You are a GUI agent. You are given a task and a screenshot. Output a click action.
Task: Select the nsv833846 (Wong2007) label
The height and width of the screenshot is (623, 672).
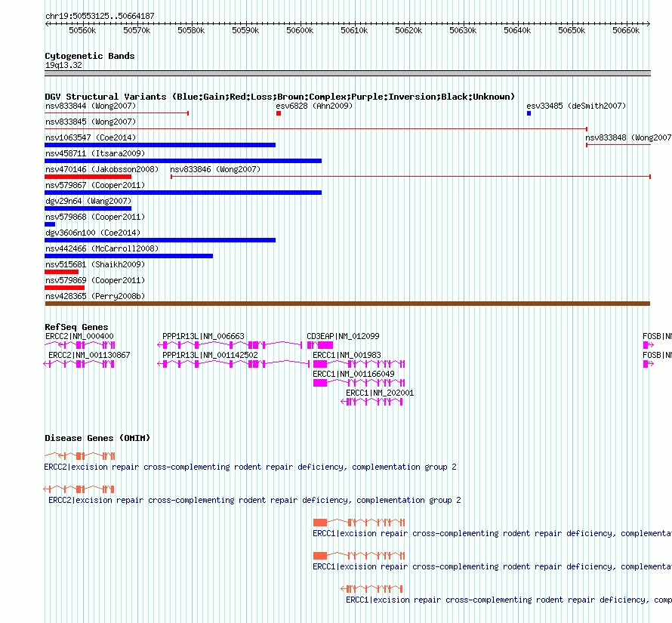coord(215,169)
